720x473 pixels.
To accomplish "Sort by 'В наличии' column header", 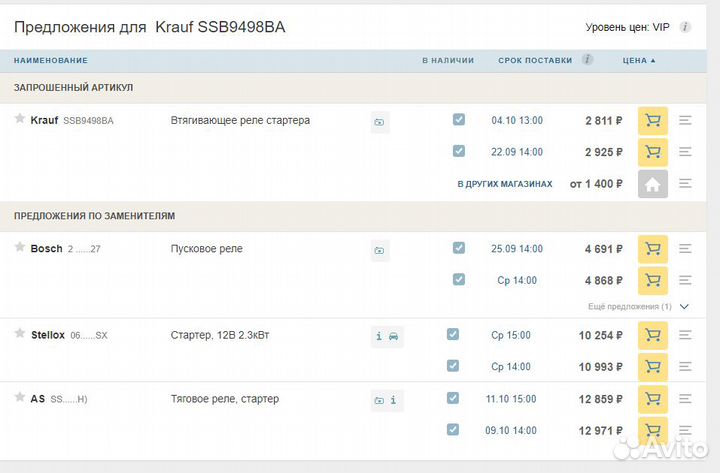I will click(x=448, y=60).
